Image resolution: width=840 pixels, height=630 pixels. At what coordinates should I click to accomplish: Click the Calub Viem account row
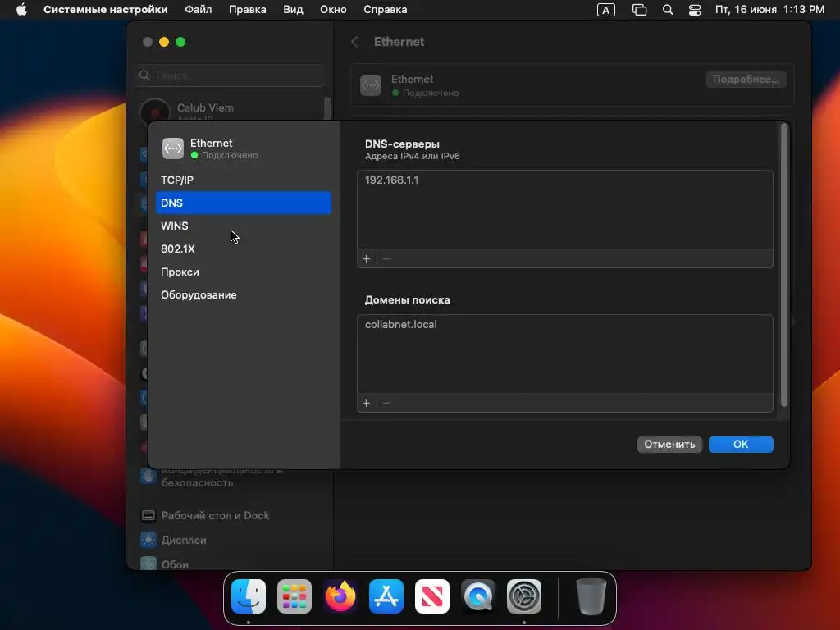[x=231, y=110]
